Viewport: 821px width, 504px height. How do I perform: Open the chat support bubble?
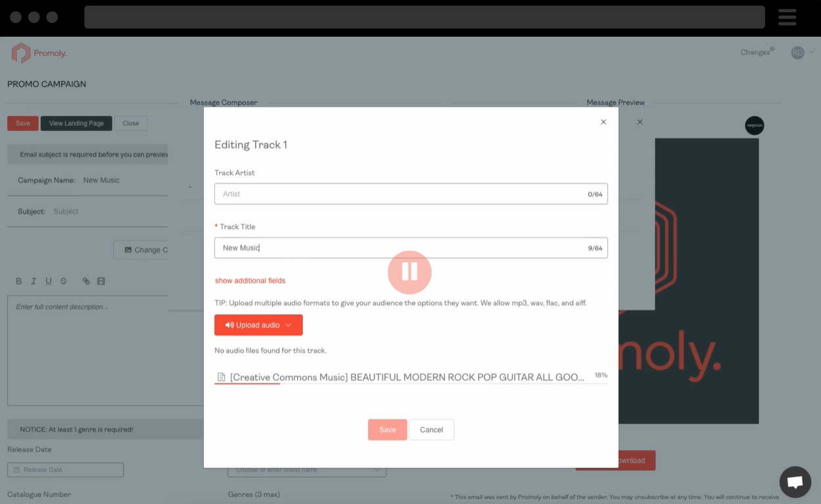pos(795,482)
